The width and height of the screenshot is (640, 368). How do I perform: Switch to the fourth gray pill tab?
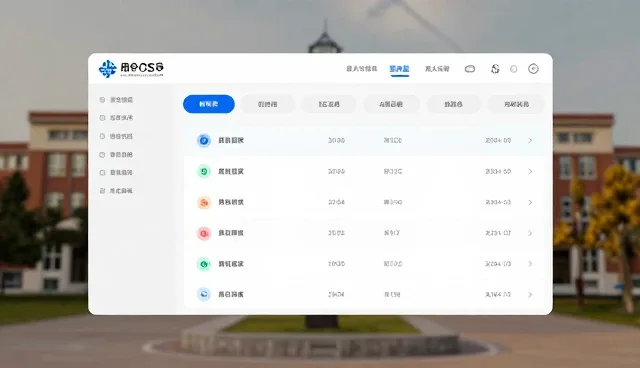click(391, 104)
